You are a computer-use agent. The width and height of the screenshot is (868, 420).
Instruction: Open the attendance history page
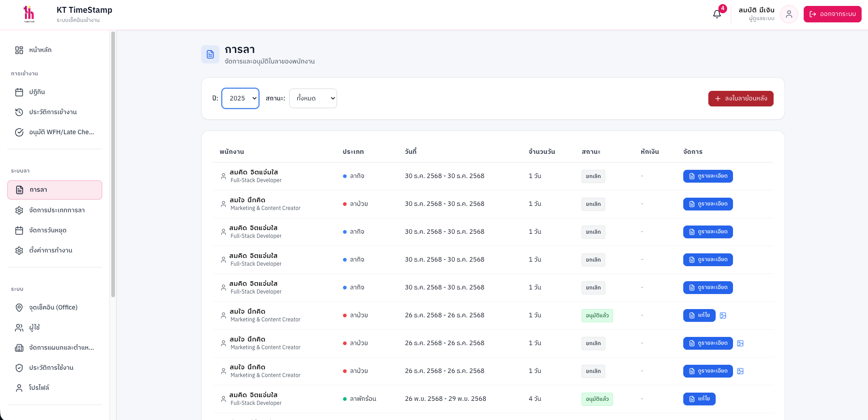[x=53, y=112]
